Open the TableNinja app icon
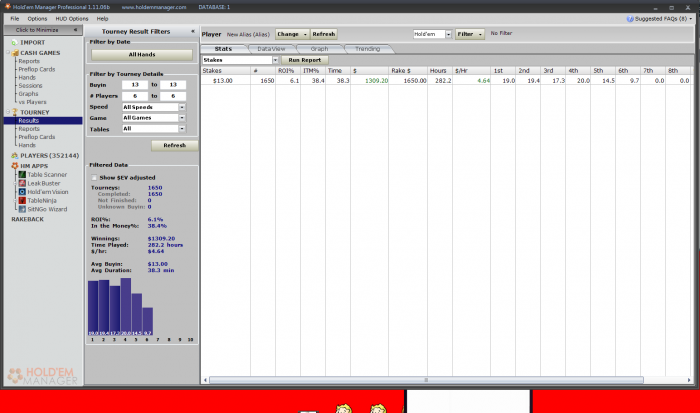 [22, 200]
